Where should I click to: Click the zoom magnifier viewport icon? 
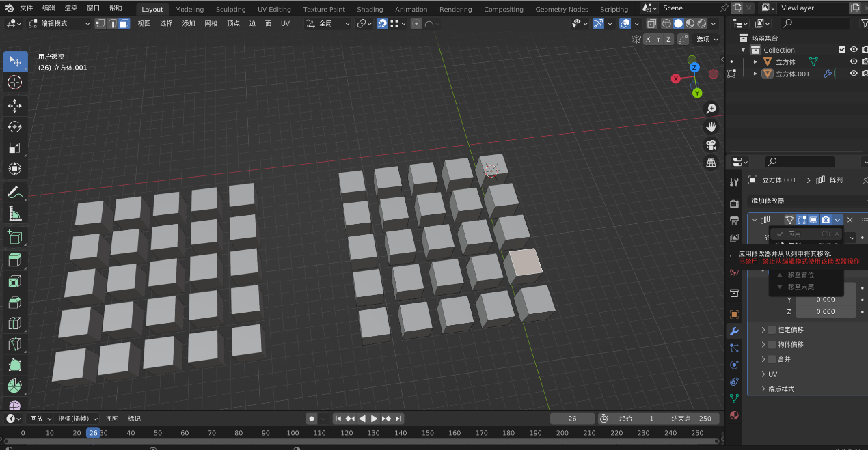pyautogui.click(x=711, y=109)
